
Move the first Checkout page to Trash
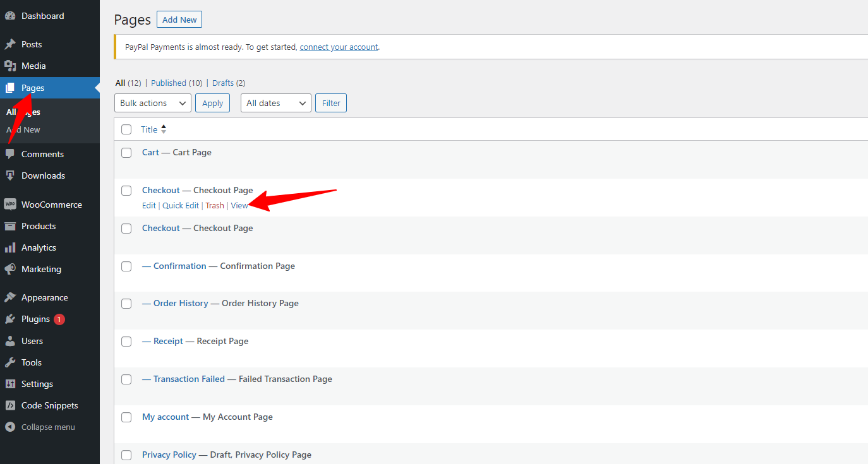[215, 206]
